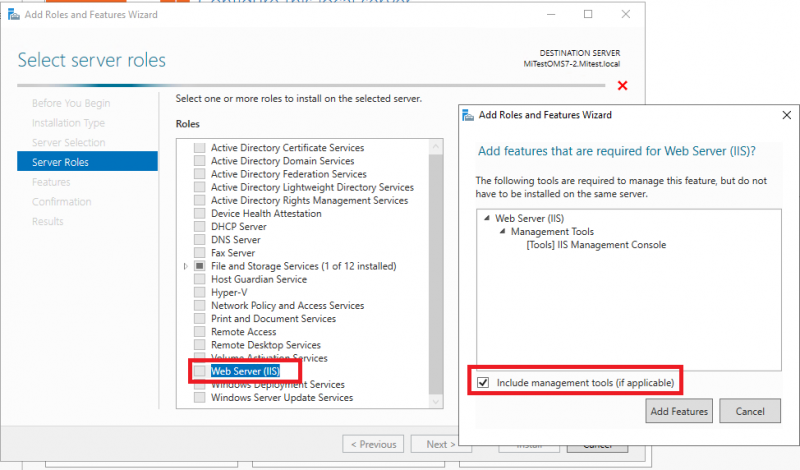
Task: Select the Fax Server role label
Action: pos(233,253)
